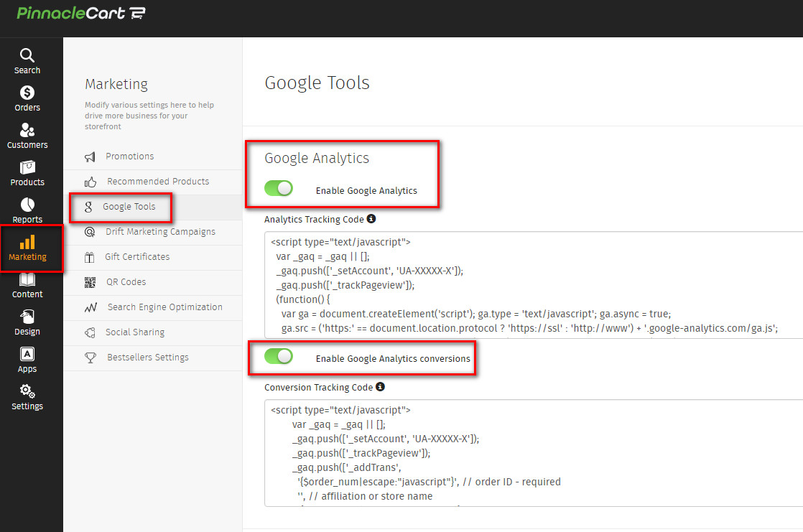Click the Products label in sidebar
The height and width of the screenshot is (532, 803).
point(27,182)
